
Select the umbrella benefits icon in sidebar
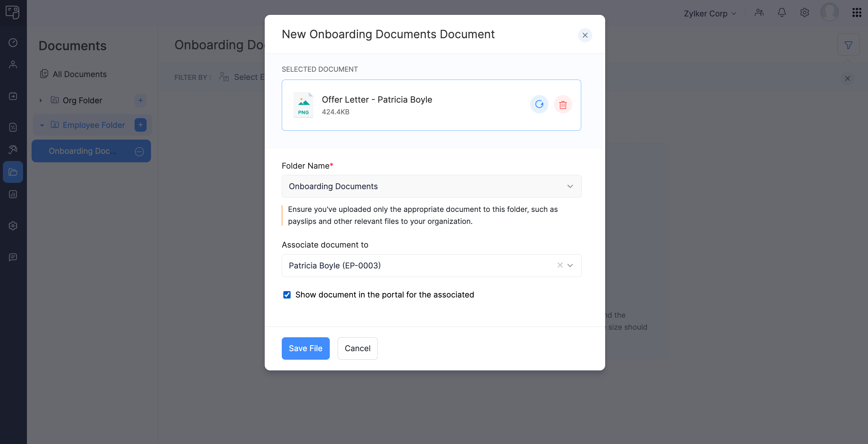[x=13, y=150]
